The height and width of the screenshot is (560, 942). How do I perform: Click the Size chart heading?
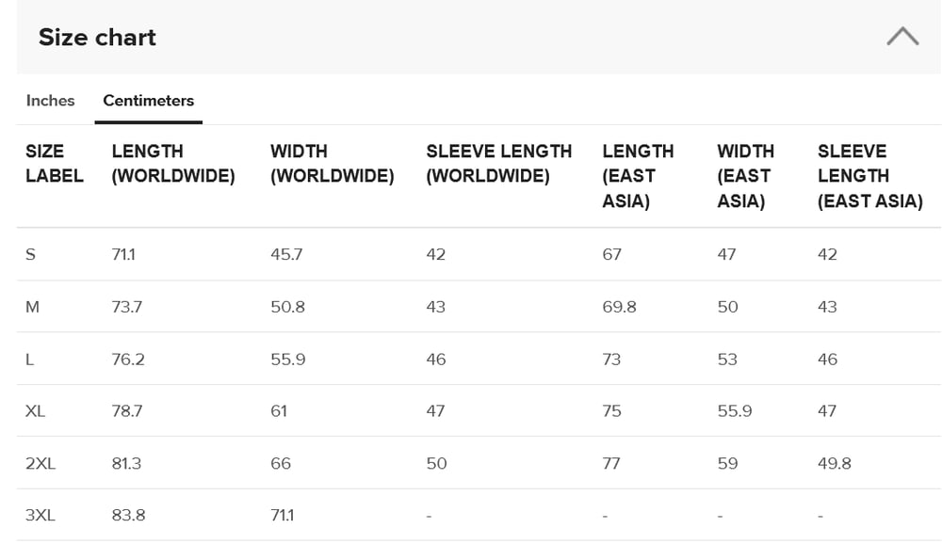coord(97,38)
